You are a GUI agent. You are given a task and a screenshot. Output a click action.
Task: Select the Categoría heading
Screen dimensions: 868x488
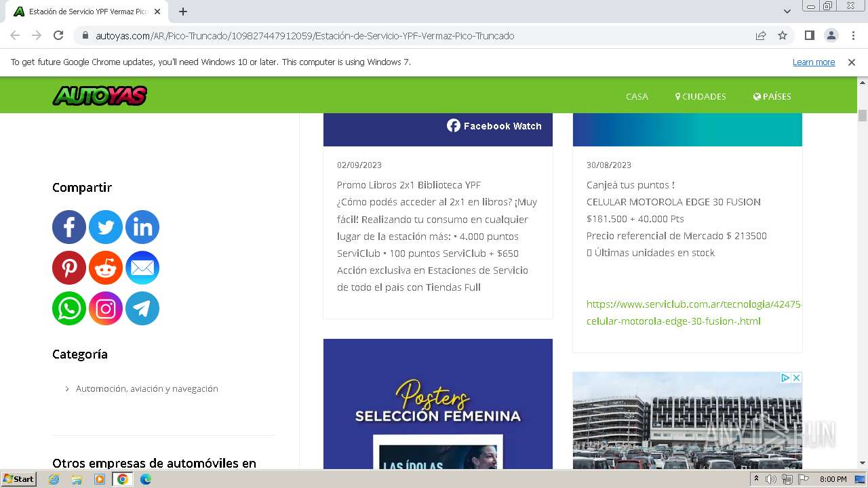(x=80, y=354)
